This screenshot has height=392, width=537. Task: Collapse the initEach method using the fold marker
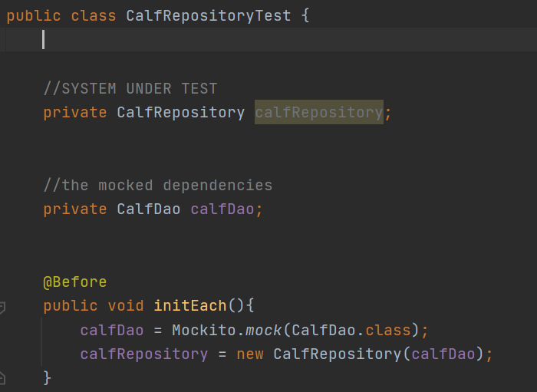click(x=2, y=307)
